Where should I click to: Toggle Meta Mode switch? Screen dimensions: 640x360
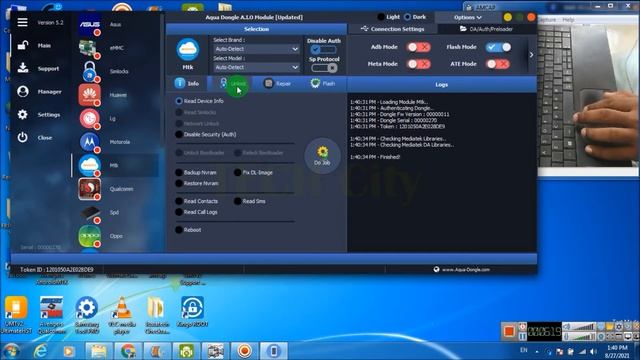(418, 64)
